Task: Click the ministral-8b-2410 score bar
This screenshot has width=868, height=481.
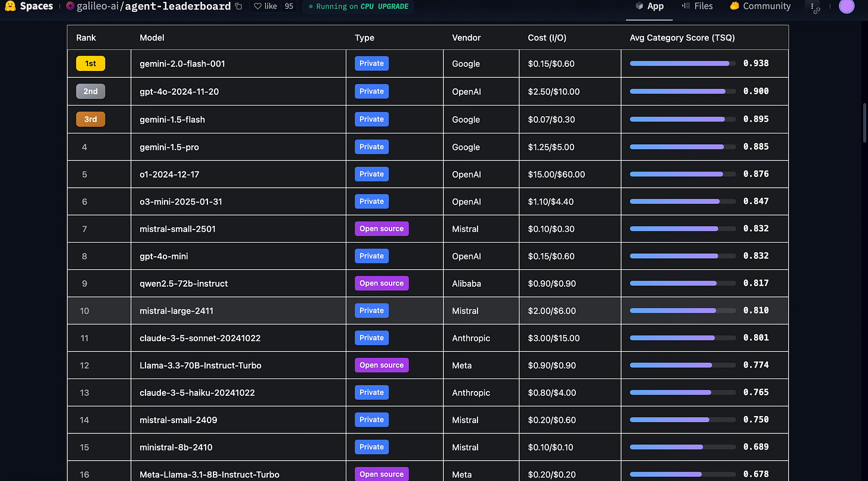Action: point(683,447)
